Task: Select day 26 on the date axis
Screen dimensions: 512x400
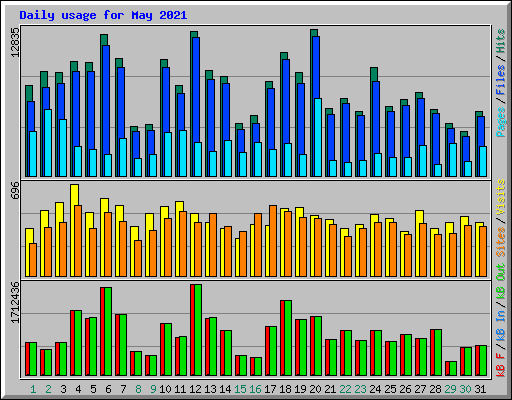Action: (x=405, y=389)
